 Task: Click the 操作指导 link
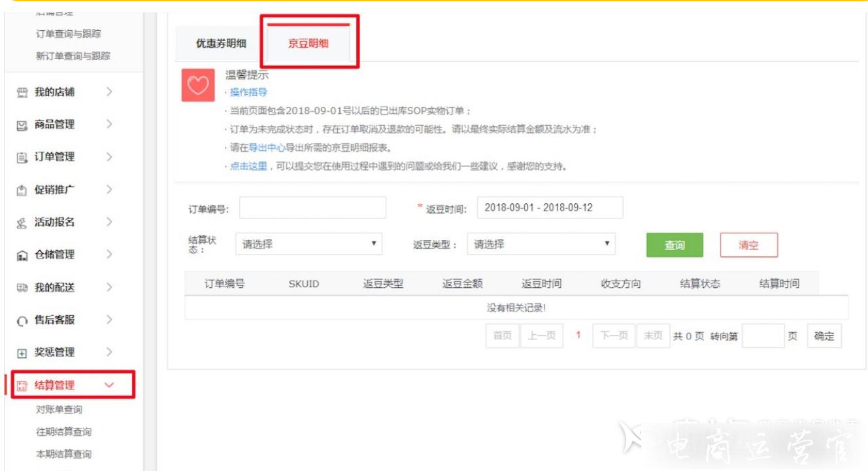[x=248, y=93]
